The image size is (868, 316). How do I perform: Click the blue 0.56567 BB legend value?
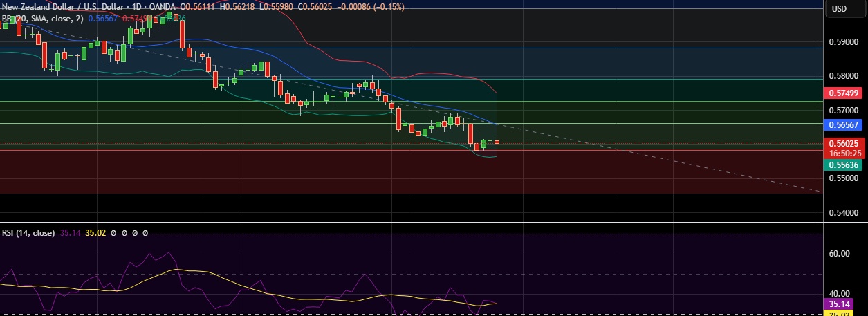coord(103,19)
